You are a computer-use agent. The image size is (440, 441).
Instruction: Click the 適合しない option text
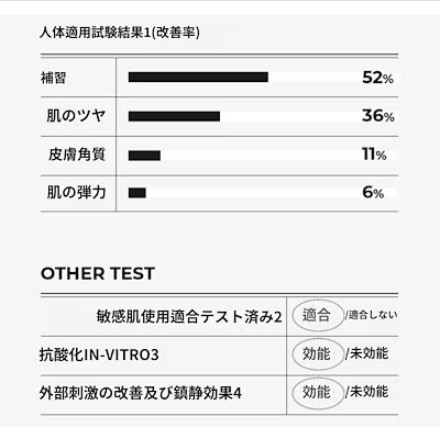(x=373, y=315)
